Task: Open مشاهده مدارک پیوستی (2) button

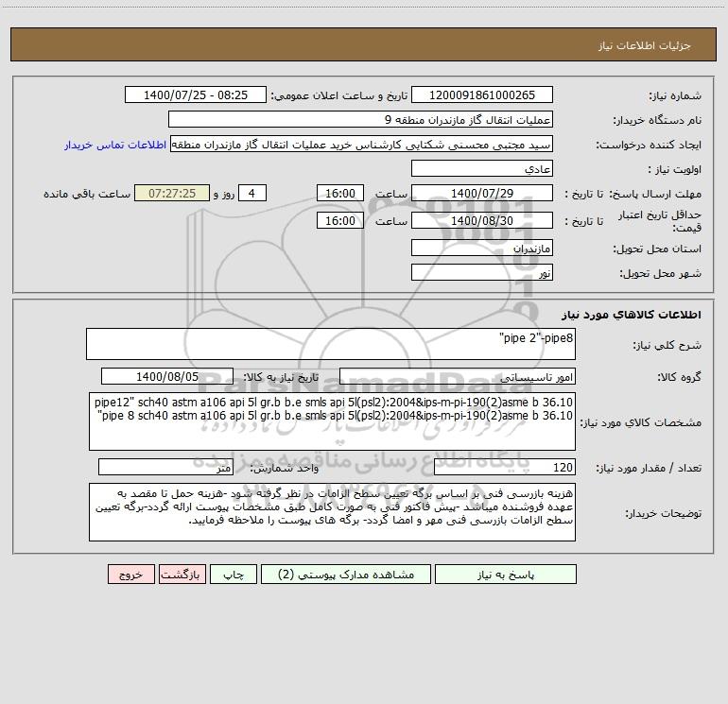Action: (346, 574)
